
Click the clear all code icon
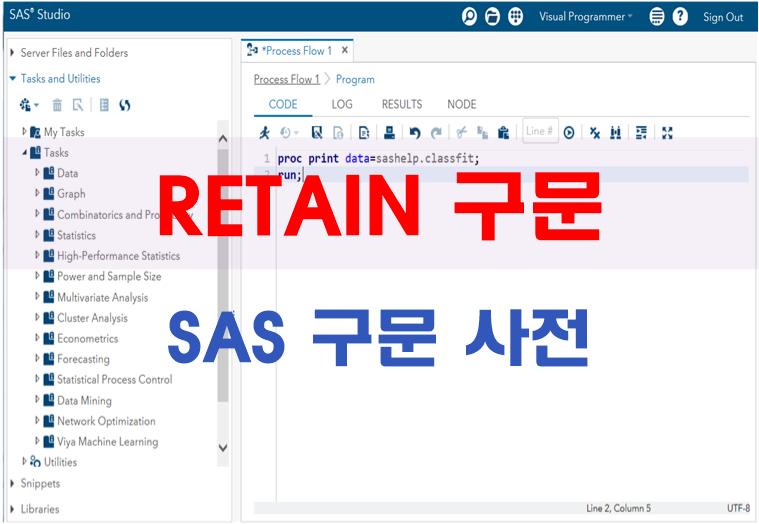coord(595,133)
